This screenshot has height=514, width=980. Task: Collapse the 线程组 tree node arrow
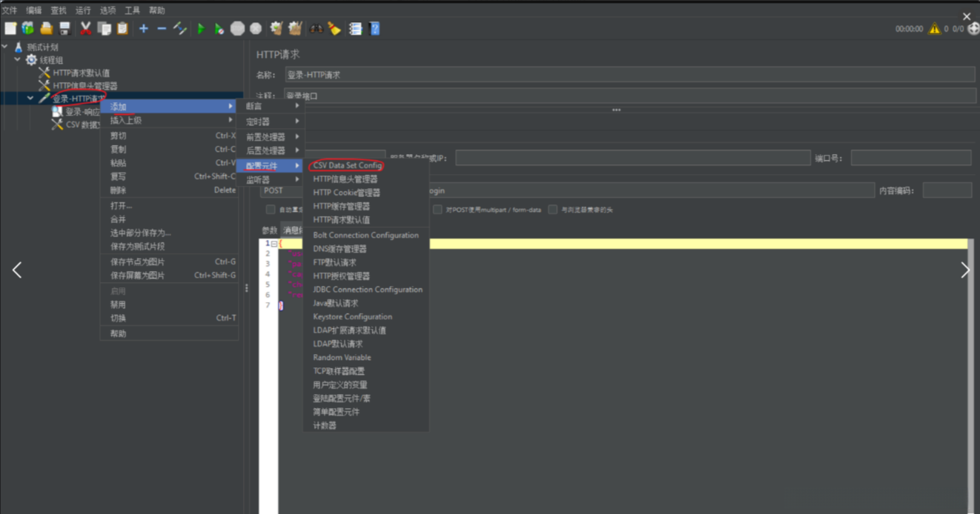18,59
